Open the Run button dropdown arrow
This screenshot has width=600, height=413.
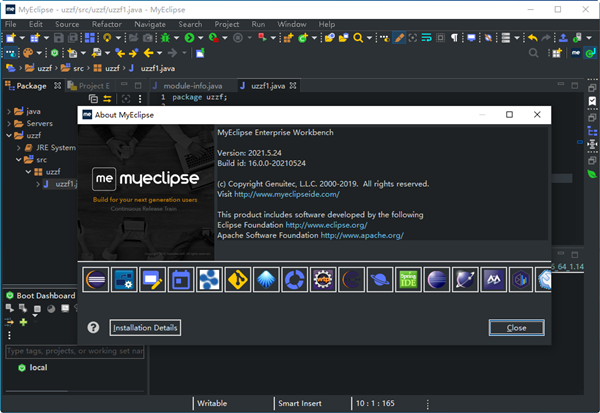pyautogui.click(x=200, y=38)
